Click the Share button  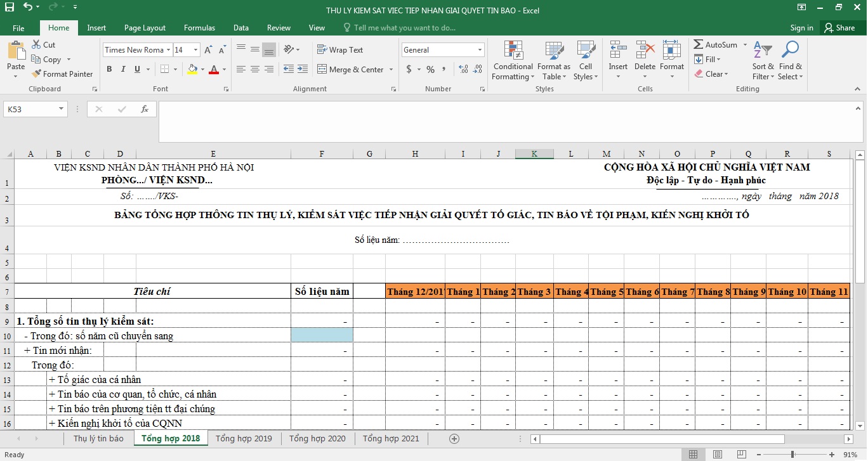tap(839, 28)
